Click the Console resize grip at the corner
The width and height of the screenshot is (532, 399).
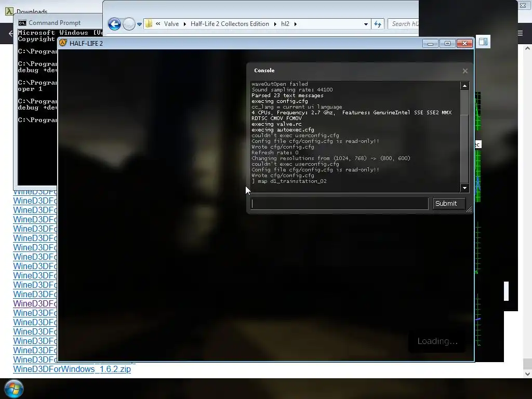[469, 210]
